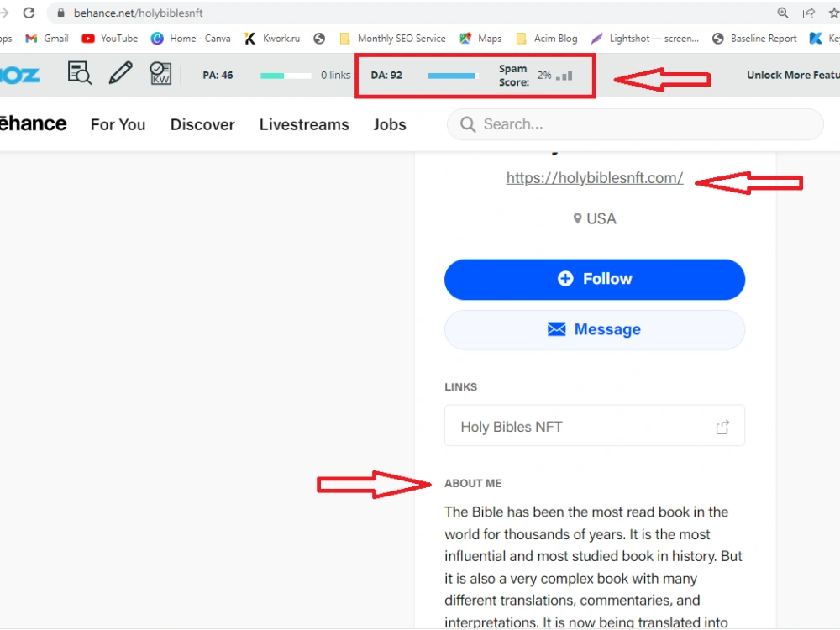Screen dimensions: 840x630
Task: Open the Baseline Report bookmark
Action: [755, 39]
